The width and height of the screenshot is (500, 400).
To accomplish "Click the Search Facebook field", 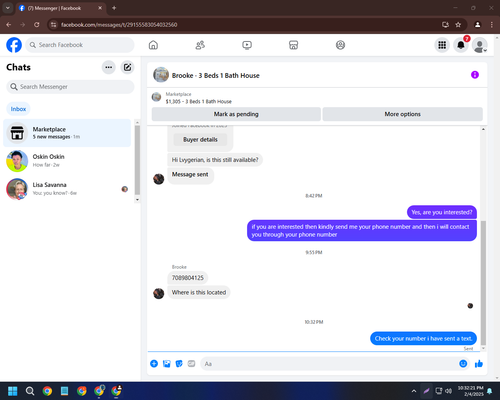I will pos(80,45).
